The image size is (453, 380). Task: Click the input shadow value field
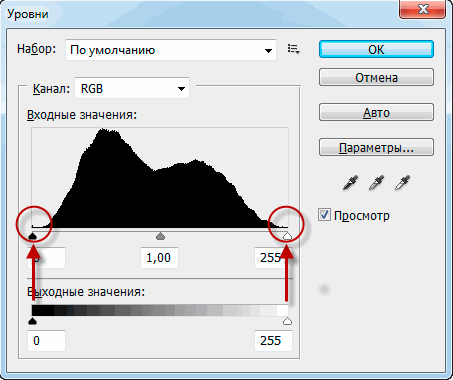click(x=46, y=258)
